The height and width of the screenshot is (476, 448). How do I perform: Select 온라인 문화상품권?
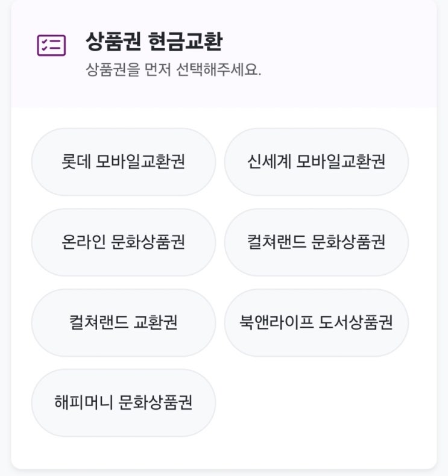123,242
